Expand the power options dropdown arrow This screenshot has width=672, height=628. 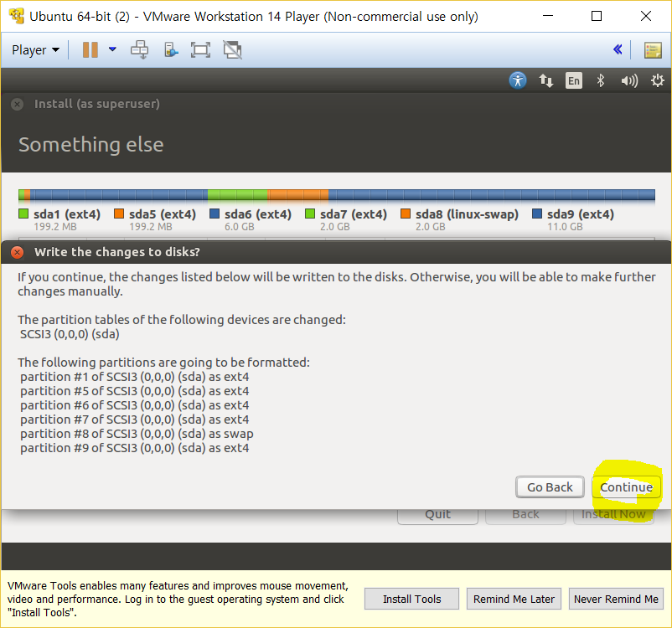112,50
